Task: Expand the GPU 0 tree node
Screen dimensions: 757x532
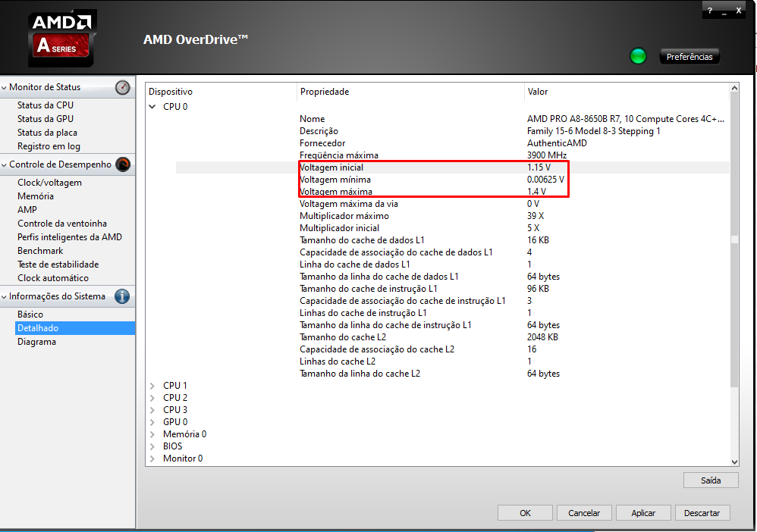Action: coord(152,422)
